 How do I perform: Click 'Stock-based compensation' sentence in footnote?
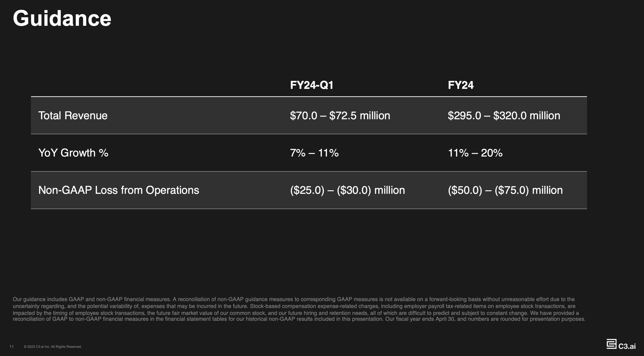click(x=294, y=310)
